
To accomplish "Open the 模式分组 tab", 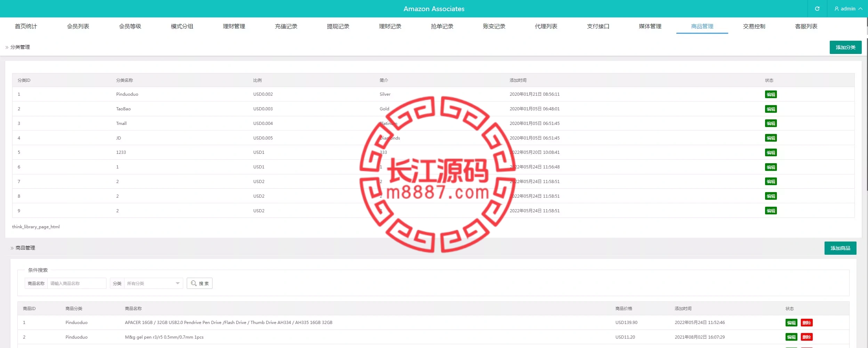I will pos(182,26).
